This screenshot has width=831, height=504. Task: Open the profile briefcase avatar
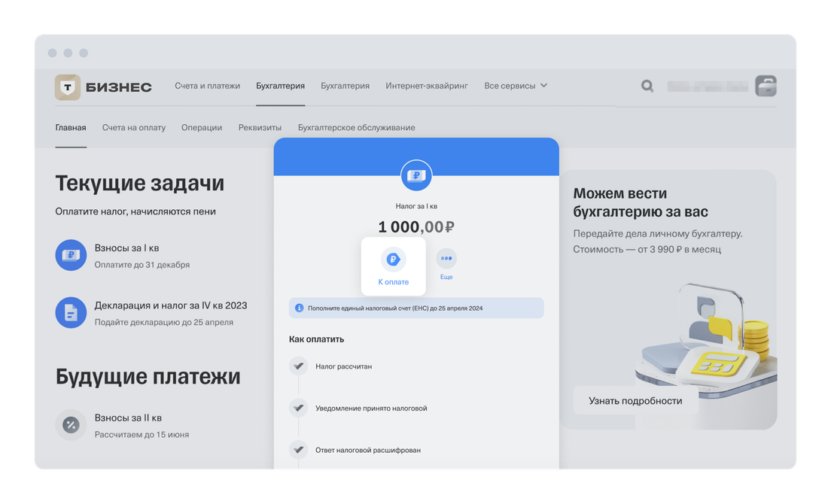coord(766,86)
